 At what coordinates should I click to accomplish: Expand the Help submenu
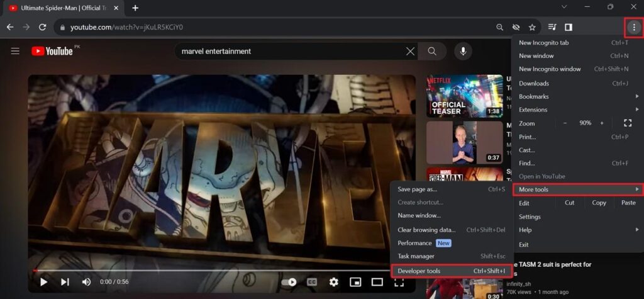click(x=578, y=230)
